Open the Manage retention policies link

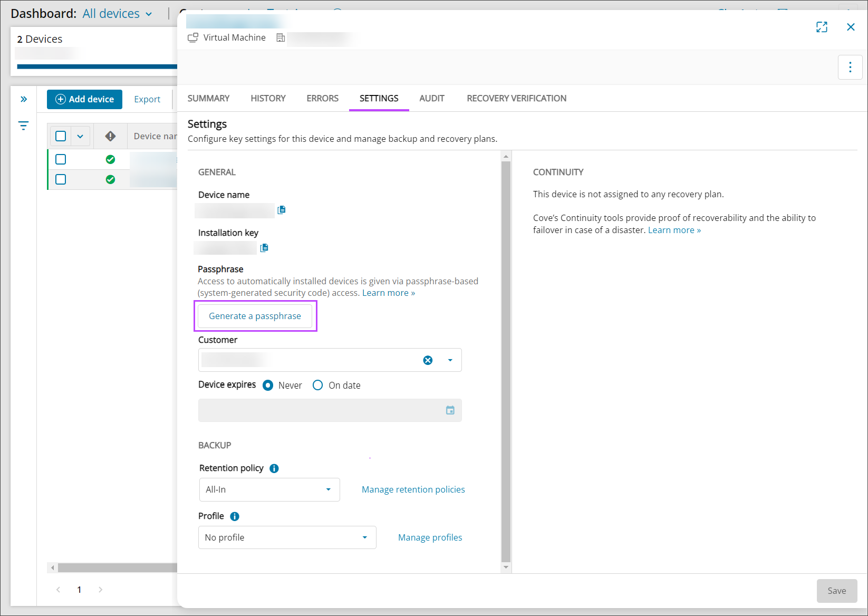(x=413, y=490)
